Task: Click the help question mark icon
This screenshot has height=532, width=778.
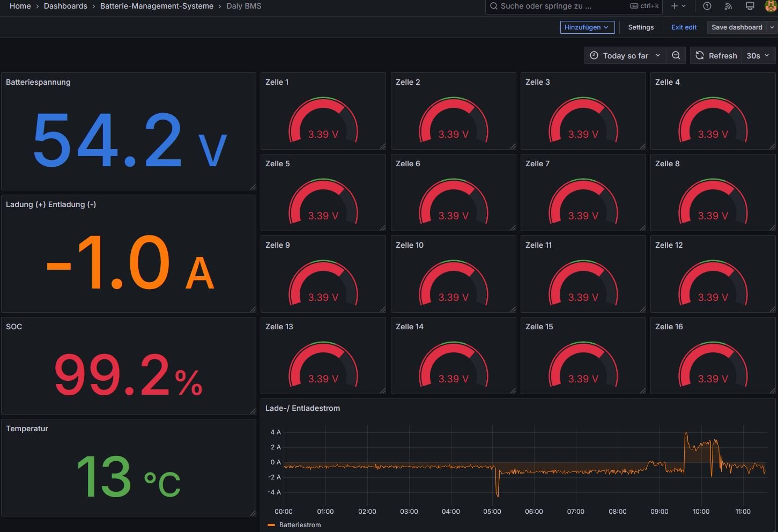Action: (x=707, y=6)
